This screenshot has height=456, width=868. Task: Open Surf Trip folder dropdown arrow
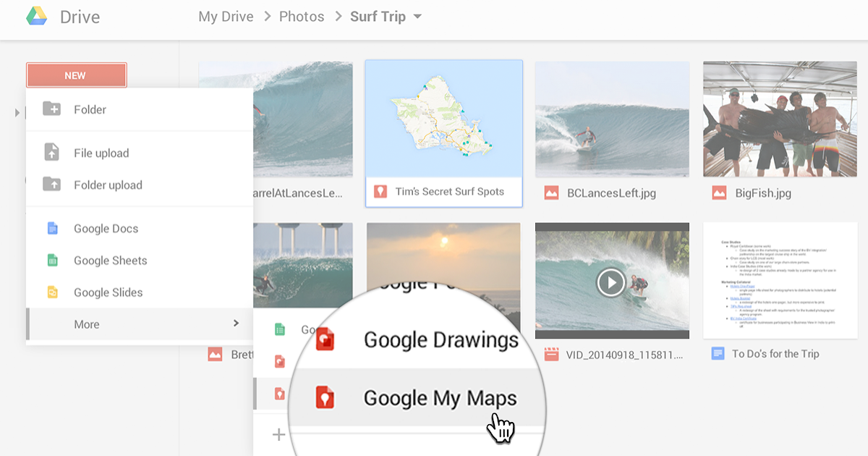coord(417,17)
